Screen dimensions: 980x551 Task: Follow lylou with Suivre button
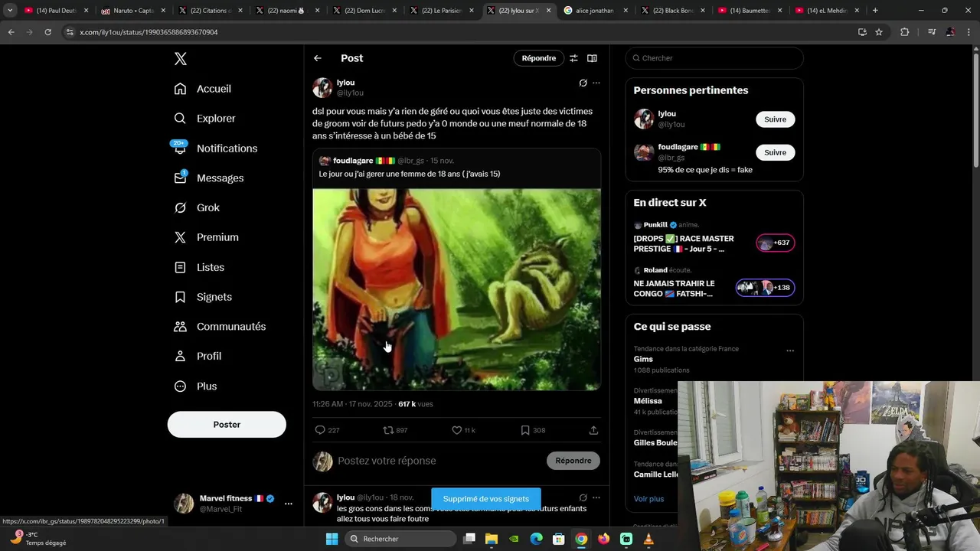tap(776, 119)
